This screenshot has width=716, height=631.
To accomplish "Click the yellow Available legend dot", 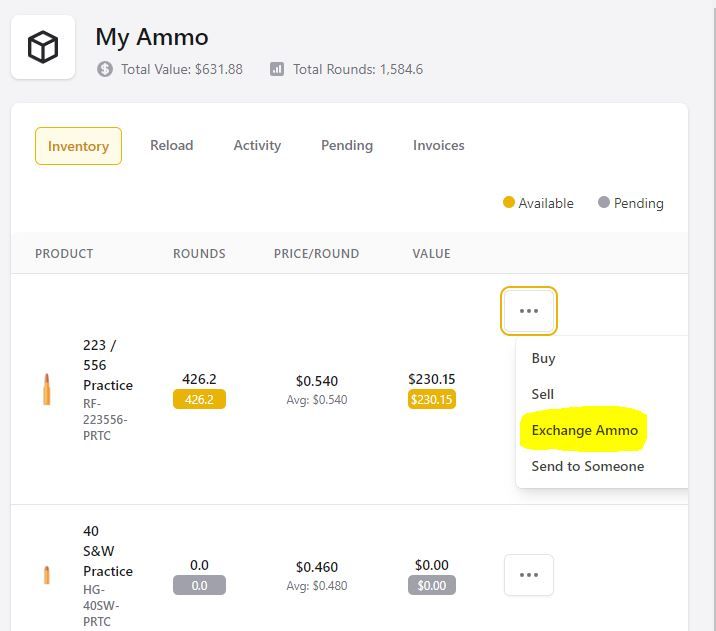I will click(509, 202).
